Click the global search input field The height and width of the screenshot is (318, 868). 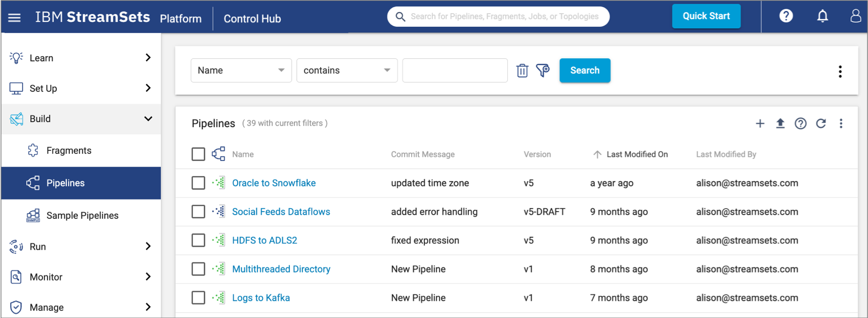[504, 17]
